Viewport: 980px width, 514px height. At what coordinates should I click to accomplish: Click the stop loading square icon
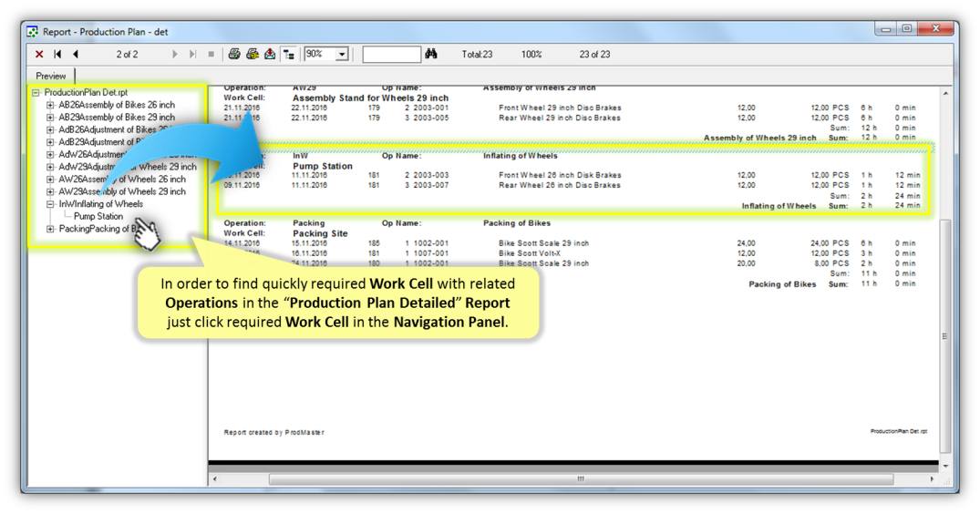(x=211, y=55)
